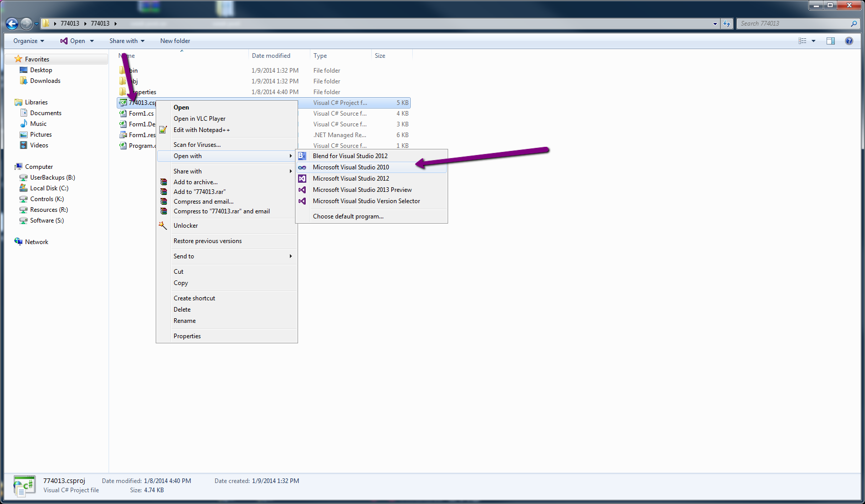This screenshot has width=865, height=504.
Task: Open the Desktop favorite
Action: tap(41, 70)
